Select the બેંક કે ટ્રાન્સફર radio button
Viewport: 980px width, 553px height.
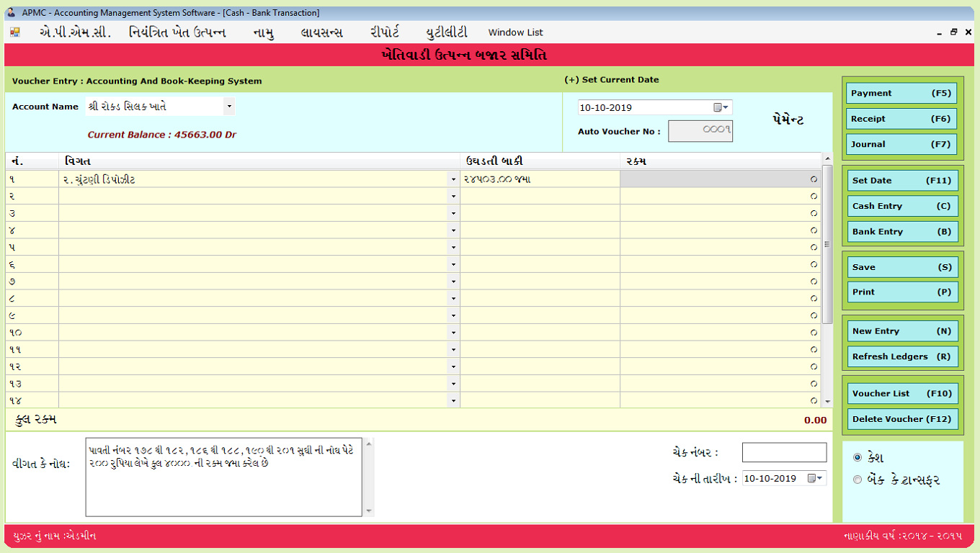pos(857,480)
